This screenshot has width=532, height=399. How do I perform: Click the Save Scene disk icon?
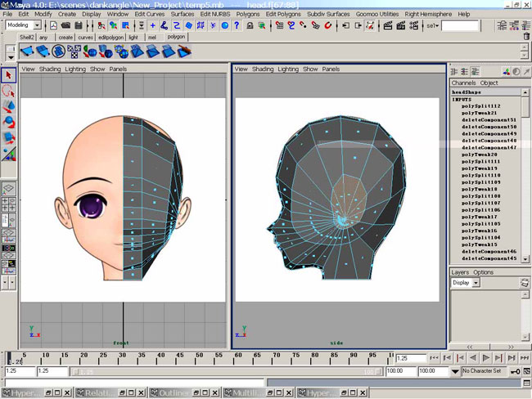coord(79,25)
